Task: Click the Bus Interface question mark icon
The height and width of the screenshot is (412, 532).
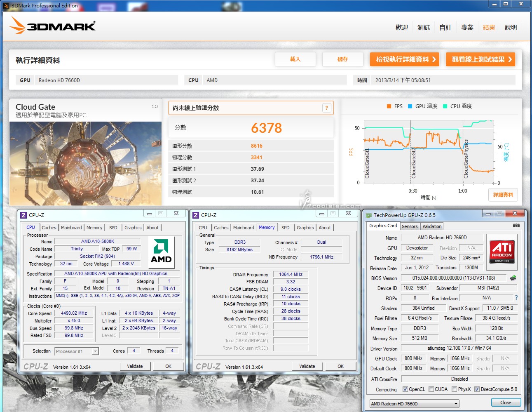Action: coord(516,298)
